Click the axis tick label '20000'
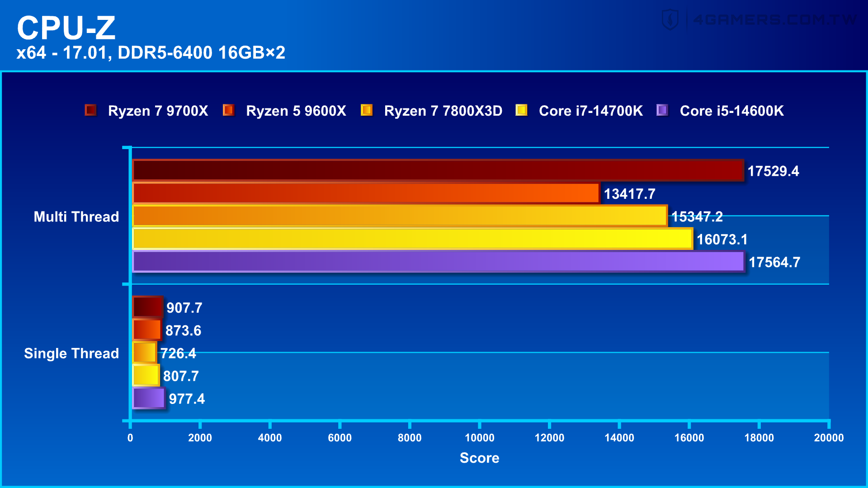 829,438
